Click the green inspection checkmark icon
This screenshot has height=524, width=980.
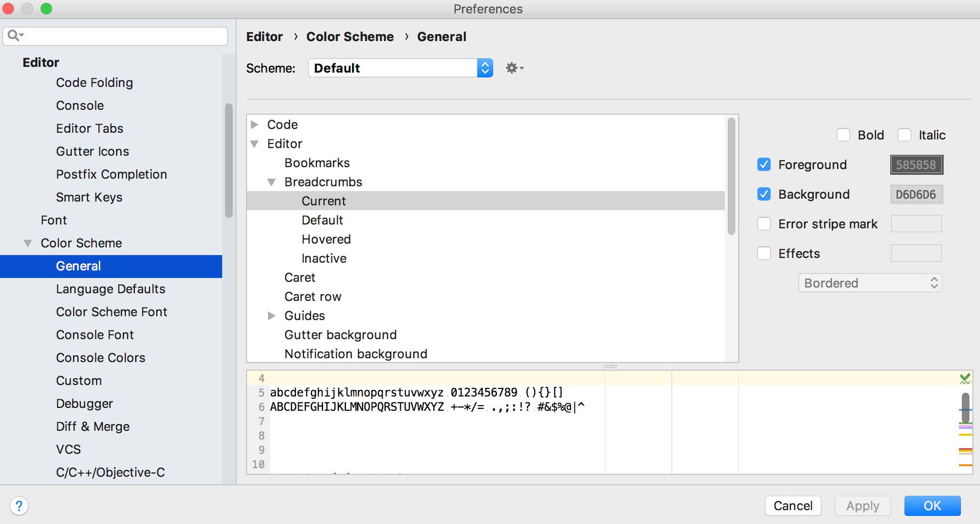[965, 379]
